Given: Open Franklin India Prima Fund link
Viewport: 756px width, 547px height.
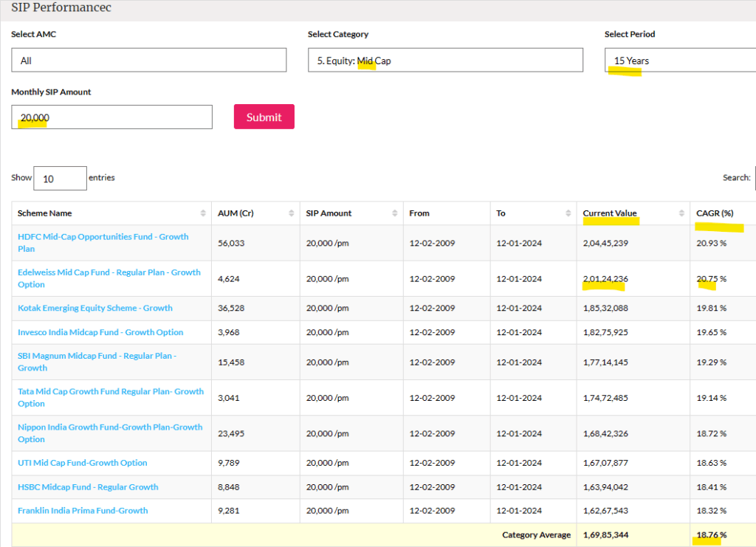Looking at the screenshot, I should tap(83, 510).
